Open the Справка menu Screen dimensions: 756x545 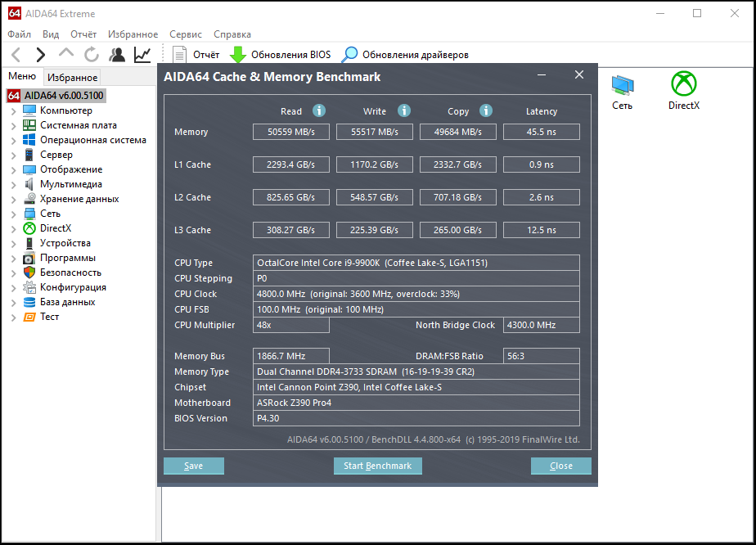232,34
